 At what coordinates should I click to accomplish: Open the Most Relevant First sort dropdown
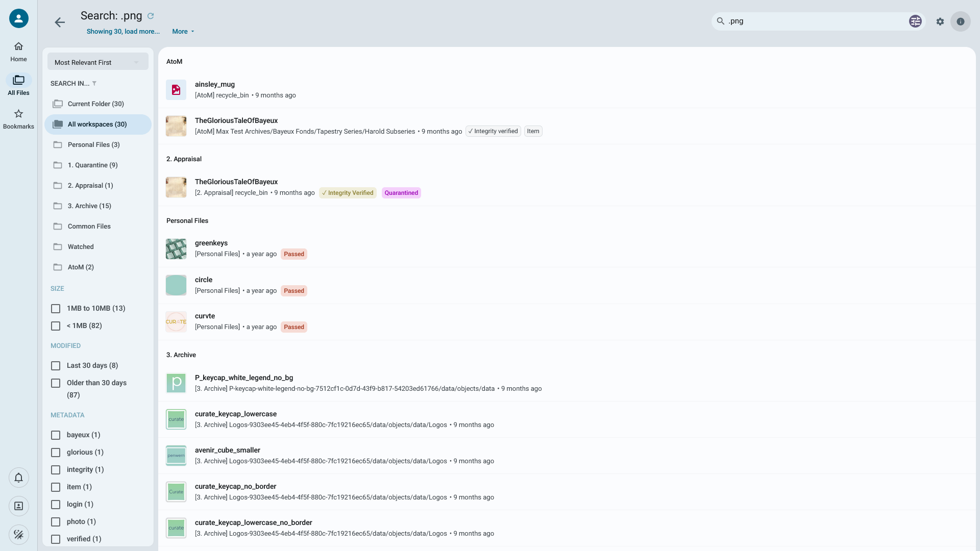97,61
